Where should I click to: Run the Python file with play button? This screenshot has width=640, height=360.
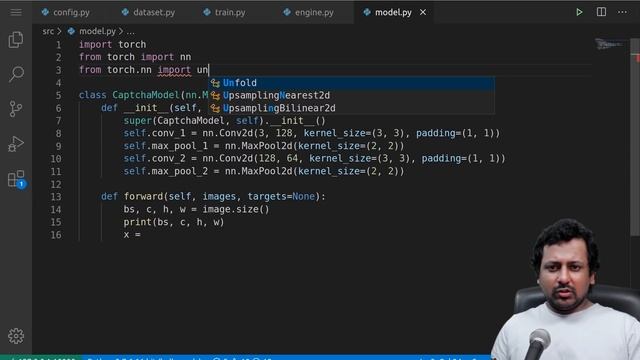tap(579, 12)
